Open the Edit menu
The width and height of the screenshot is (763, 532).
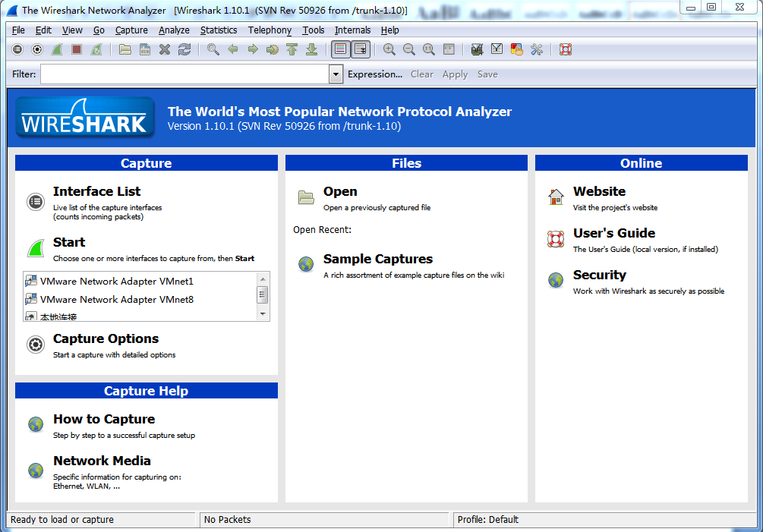click(43, 30)
